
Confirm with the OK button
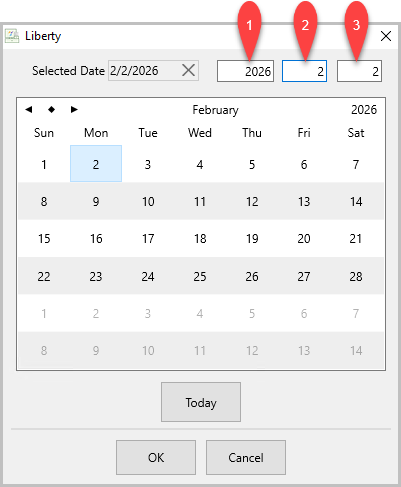click(x=156, y=457)
